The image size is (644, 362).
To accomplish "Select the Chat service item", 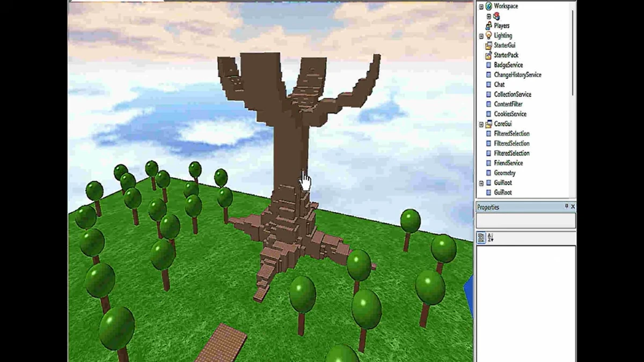I will 499,85.
